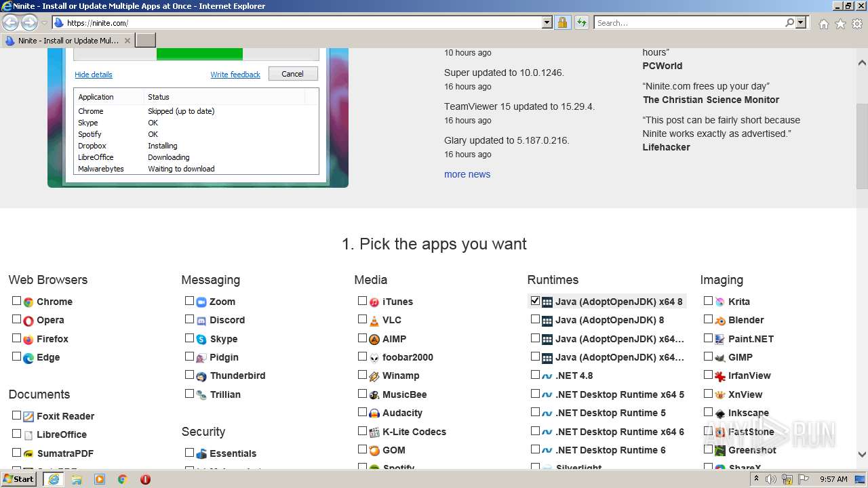Check the XnView checkbox
The width and height of the screenshot is (868, 488).
pos(709,393)
